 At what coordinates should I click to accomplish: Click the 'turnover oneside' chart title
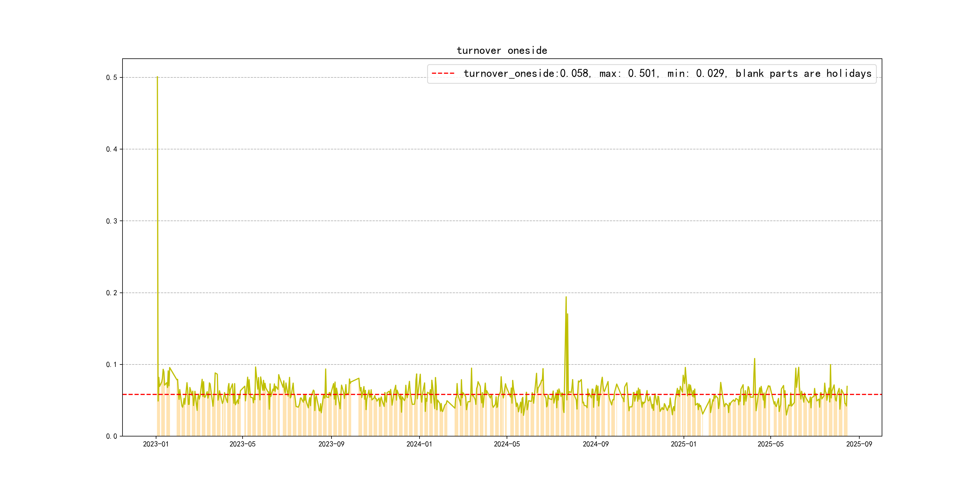click(x=502, y=51)
